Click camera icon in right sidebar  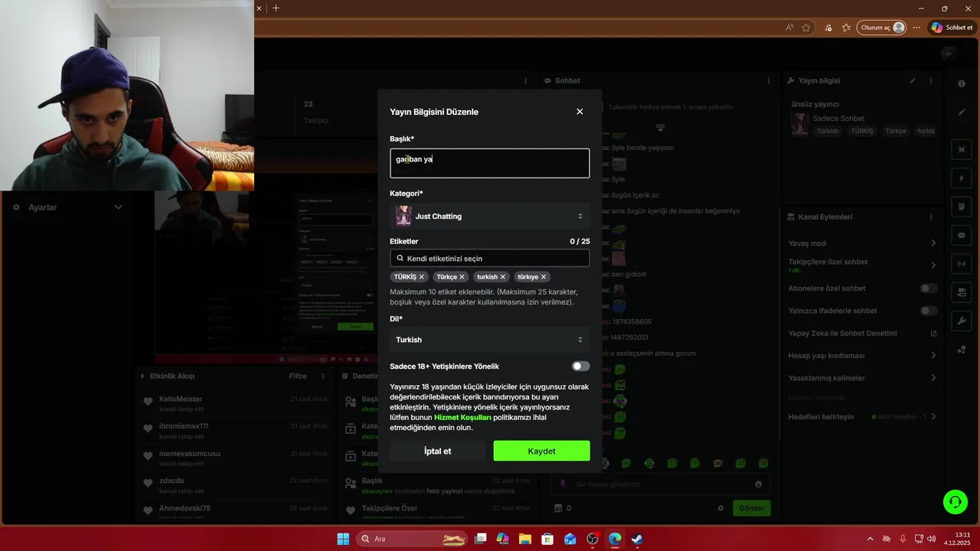962,292
